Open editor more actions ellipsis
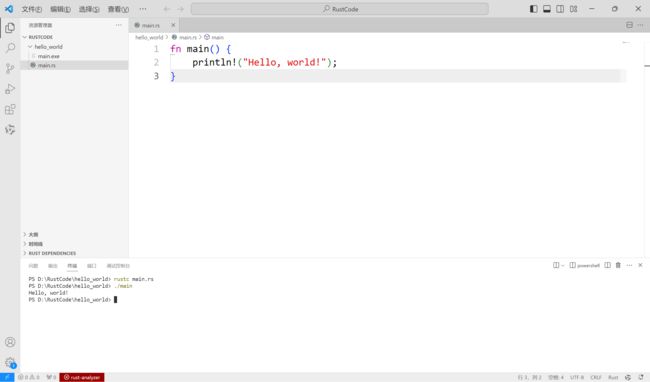This screenshot has width=650, height=382. tap(640, 25)
